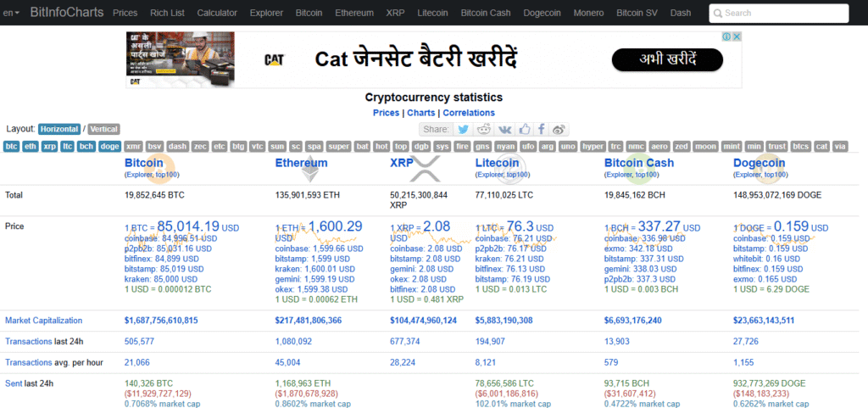
Task: Toggle the btc coin tag
Action: coord(12,147)
